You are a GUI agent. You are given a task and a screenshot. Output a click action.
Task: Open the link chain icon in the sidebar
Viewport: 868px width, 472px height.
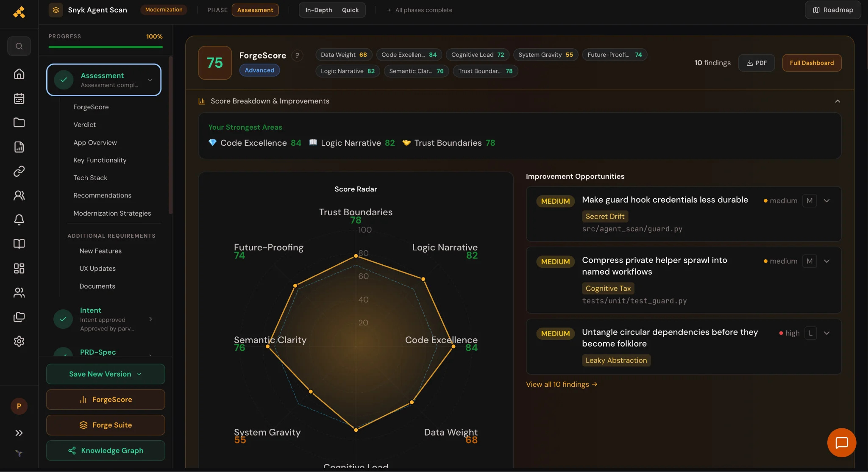[19, 171]
